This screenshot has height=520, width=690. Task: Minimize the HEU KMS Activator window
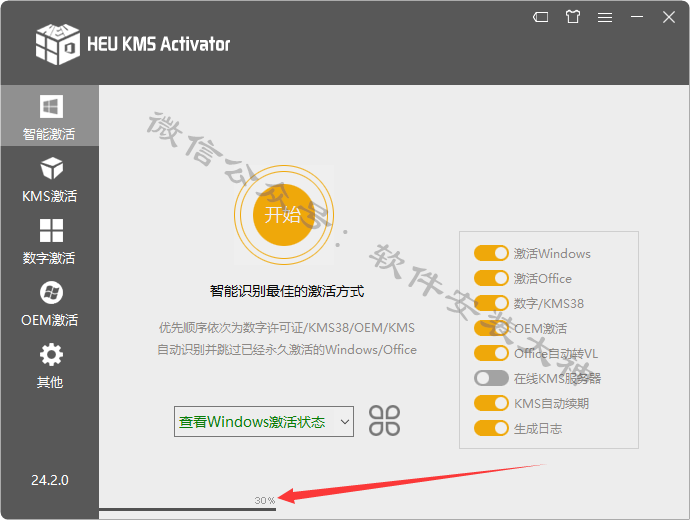pos(637,17)
